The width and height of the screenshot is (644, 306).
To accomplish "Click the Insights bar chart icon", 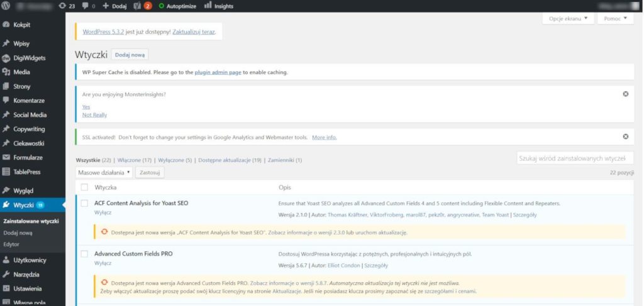I will pyautogui.click(x=208, y=6).
